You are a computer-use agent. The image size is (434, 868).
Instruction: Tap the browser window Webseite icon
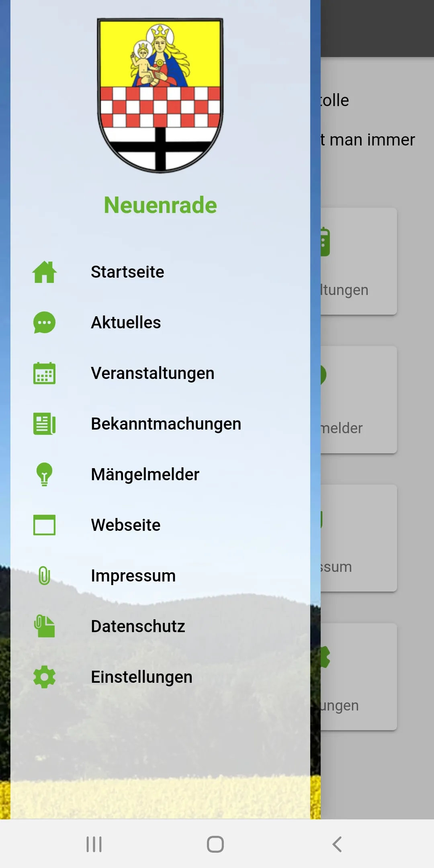point(44,525)
